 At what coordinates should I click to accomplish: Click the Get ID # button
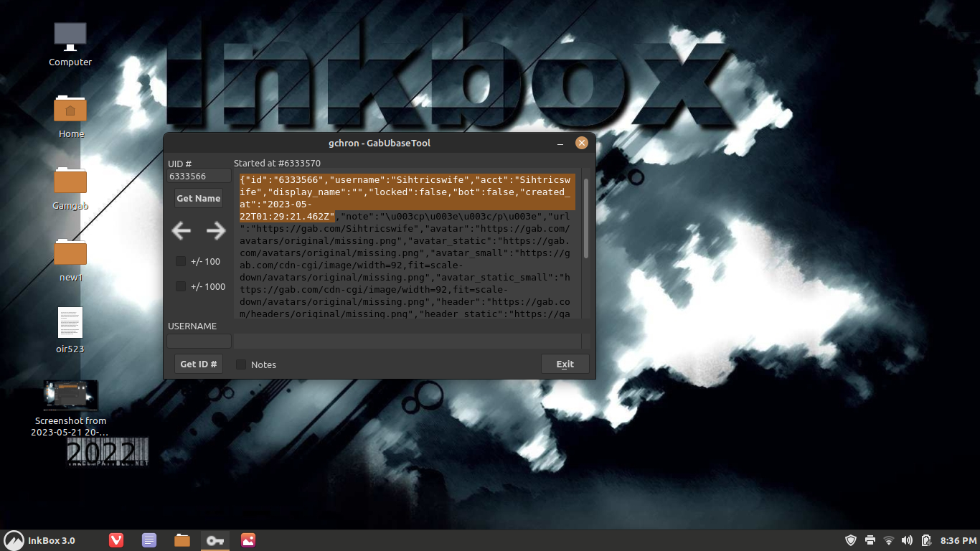[199, 364]
